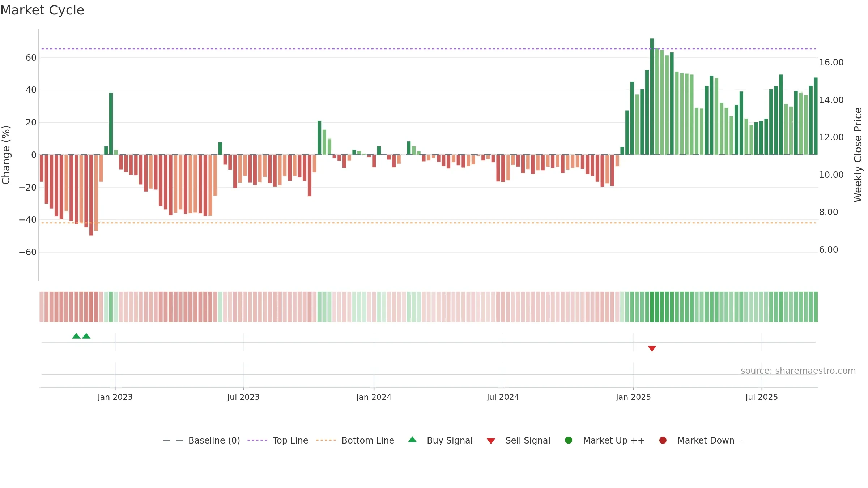
Task: Toggle the Buy Signal legend label
Action: coord(450,440)
